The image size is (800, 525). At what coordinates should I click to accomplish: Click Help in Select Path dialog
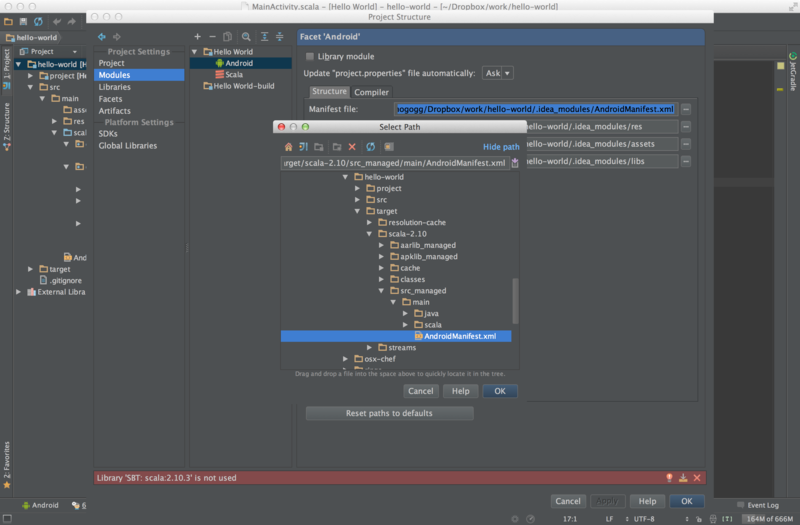460,391
